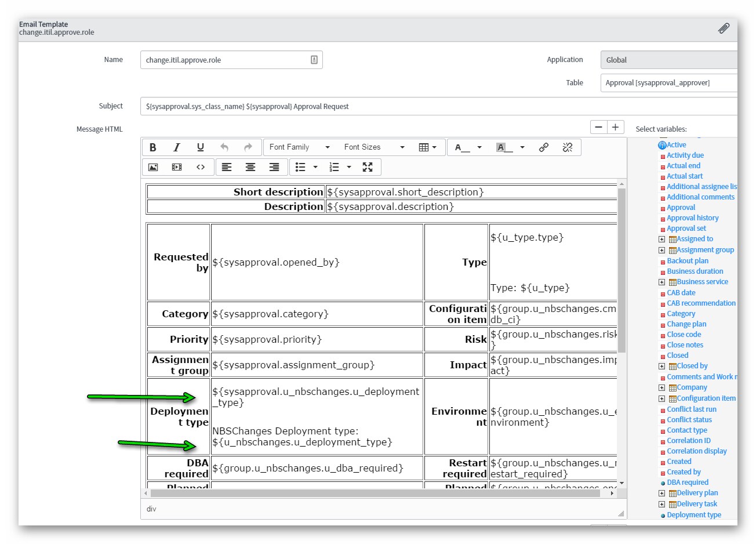Insert a bullet list
756x544 pixels.
coord(300,167)
